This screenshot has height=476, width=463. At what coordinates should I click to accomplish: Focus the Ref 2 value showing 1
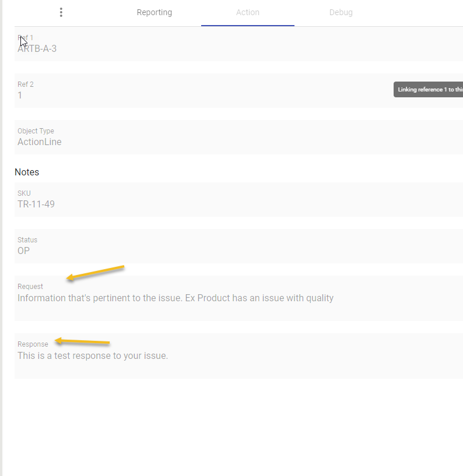(x=20, y=96)
